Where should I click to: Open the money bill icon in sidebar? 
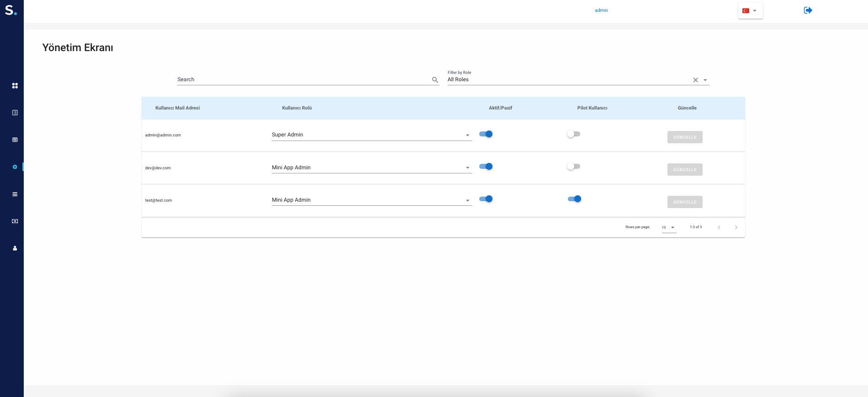point(15,221)
